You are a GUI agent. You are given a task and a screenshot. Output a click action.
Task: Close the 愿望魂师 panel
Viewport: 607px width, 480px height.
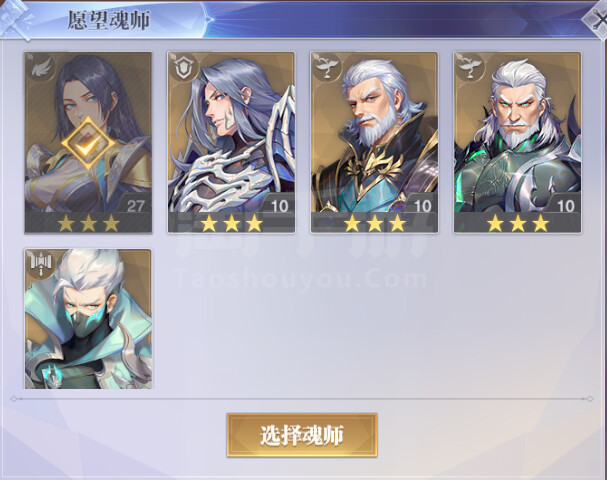tap(597, 19)
